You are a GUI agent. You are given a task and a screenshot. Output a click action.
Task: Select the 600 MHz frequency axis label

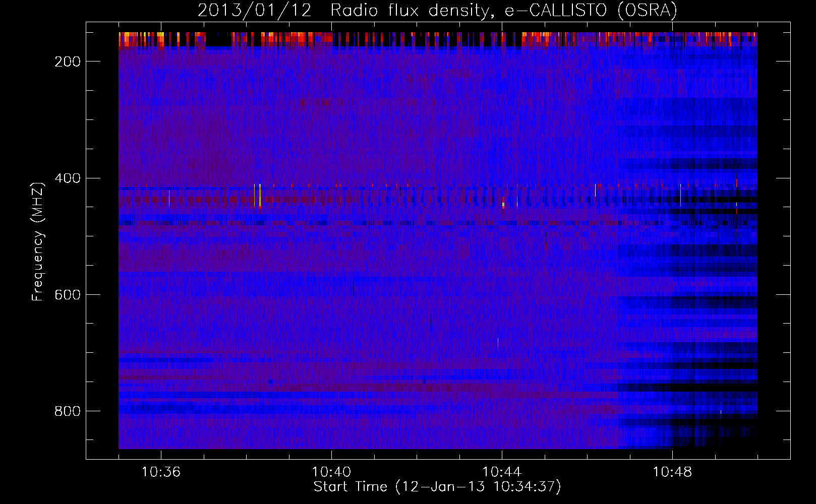(x=68, y=295)
